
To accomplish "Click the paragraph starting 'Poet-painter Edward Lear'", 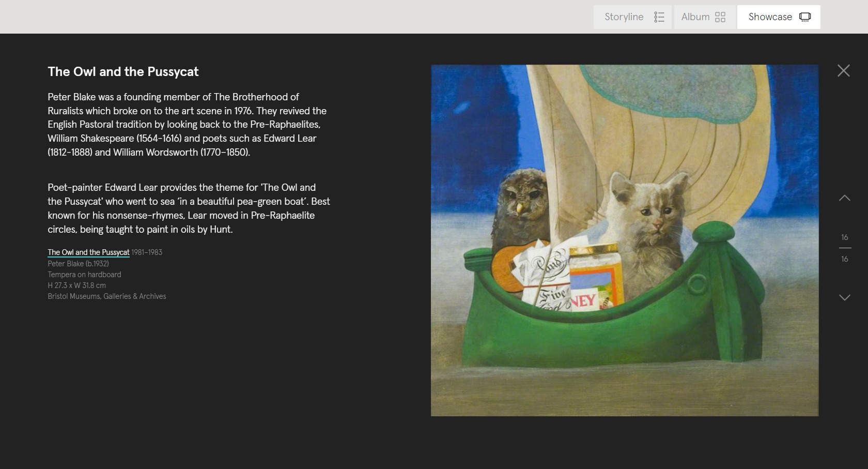I will [x=189, y=208].
